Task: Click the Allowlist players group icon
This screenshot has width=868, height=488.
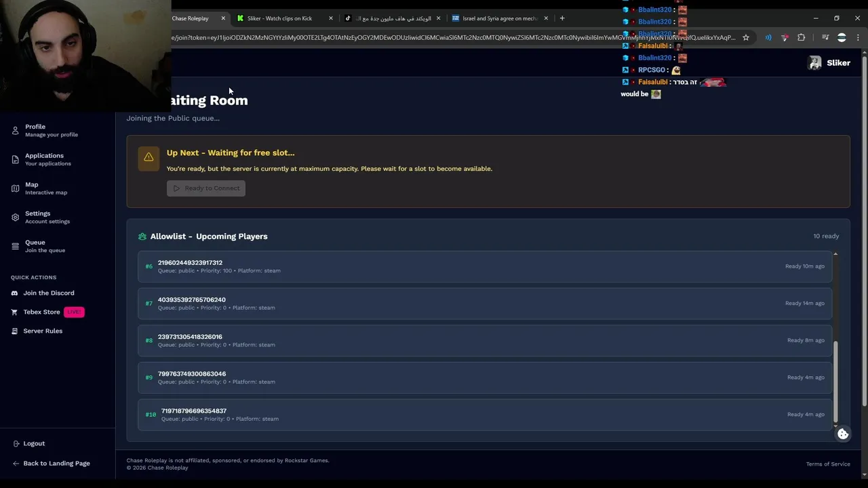Action: coord(142,237)
